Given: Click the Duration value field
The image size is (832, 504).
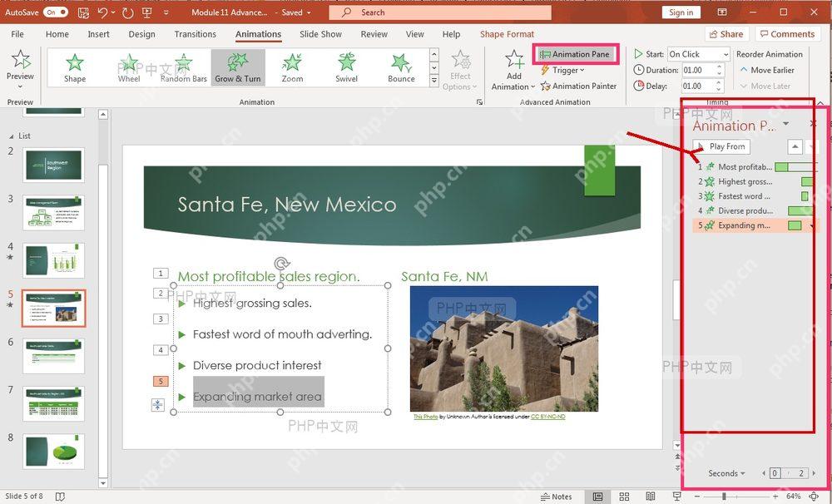Looking at the screenshot, I should point(698,70).
